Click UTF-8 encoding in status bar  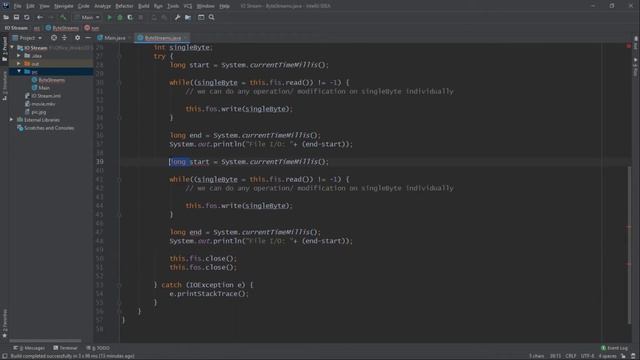(587, 356)
